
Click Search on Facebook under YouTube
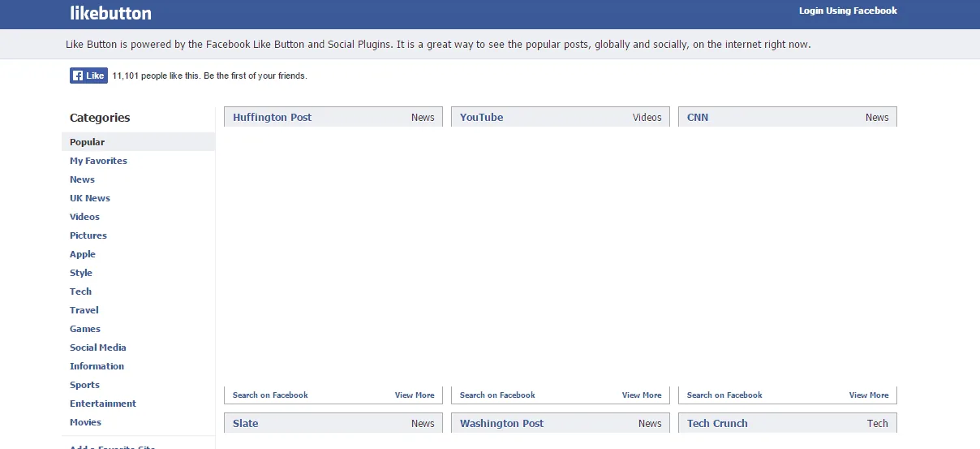(x=497, y=395)
